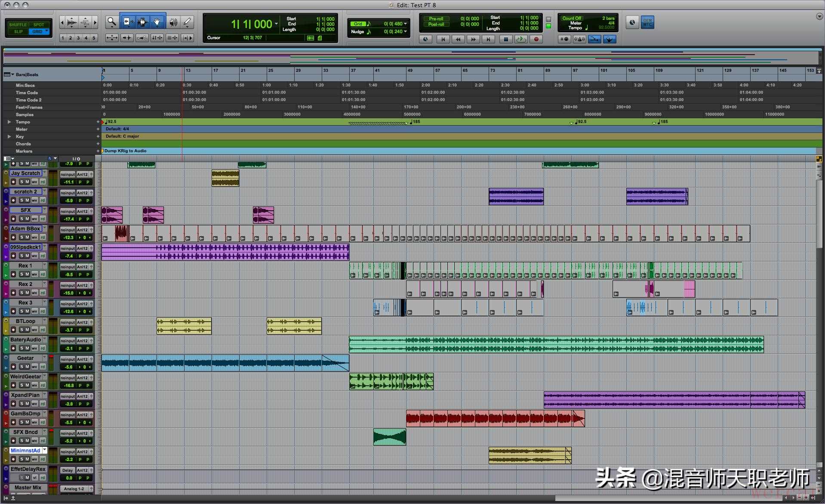Click Return to Zero transport button
The image size is (825, 504).
pyautogui.click(x=443, y=39)
